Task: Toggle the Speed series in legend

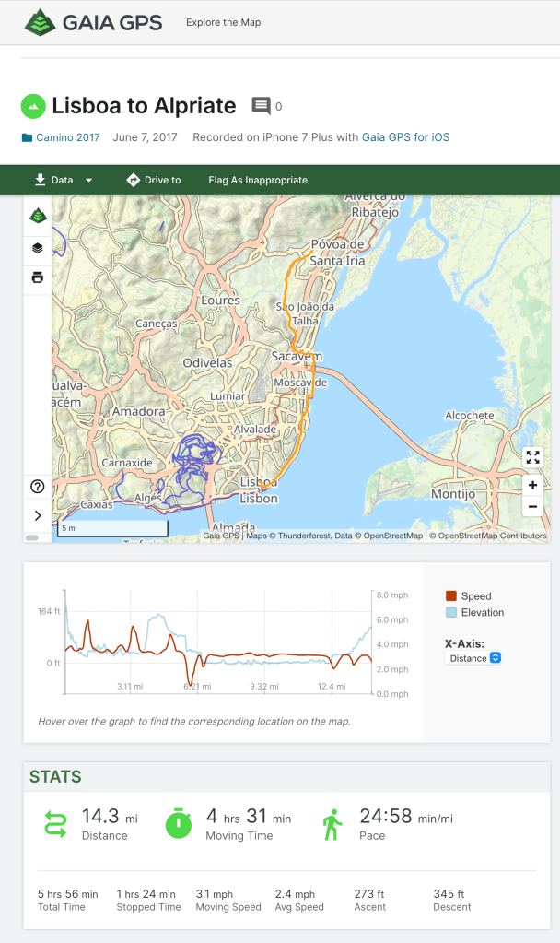Action: (x=469, y=596)
